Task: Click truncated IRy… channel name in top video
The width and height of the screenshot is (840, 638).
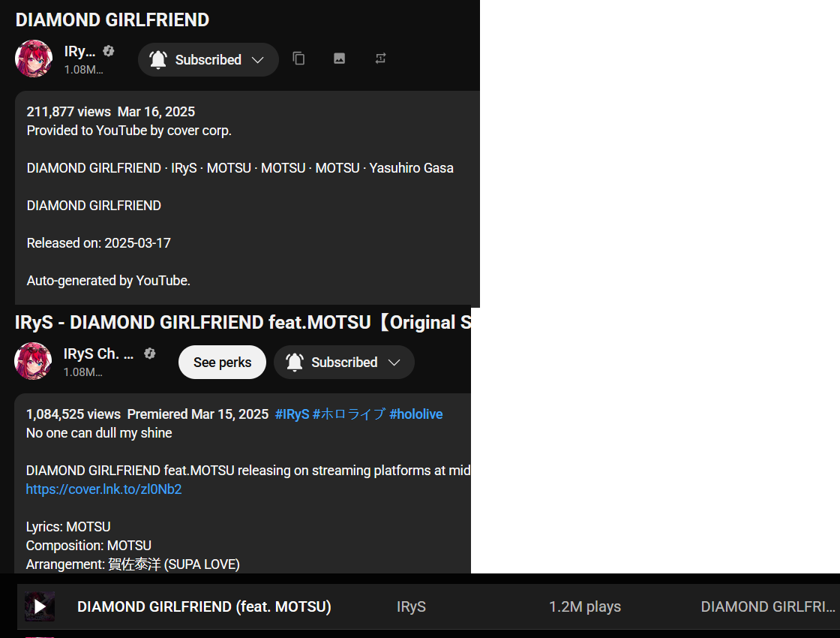Action: 79,52
